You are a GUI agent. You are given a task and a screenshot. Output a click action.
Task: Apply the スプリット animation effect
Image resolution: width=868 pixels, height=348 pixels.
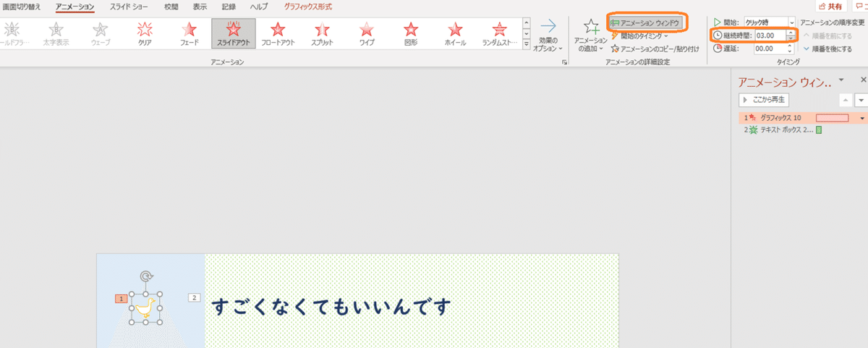point(322,33)
